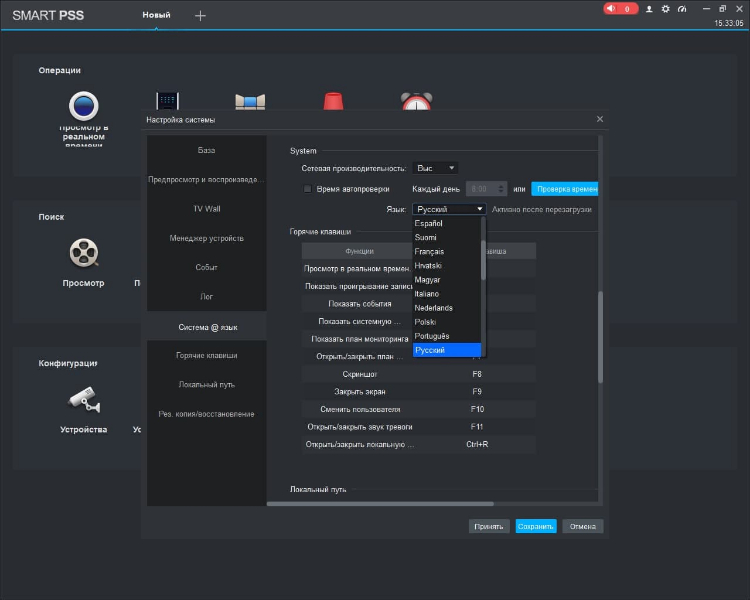Adjust the auto-check time stepper arrows

tap(501, 189)
